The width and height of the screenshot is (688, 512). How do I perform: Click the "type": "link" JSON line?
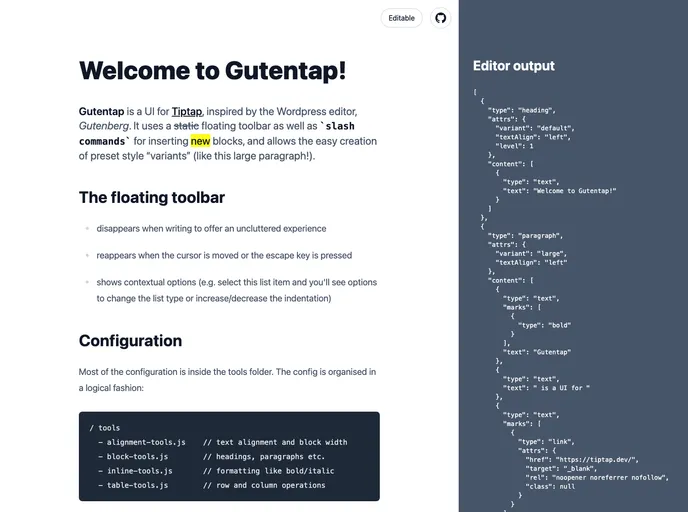(546, 442)
